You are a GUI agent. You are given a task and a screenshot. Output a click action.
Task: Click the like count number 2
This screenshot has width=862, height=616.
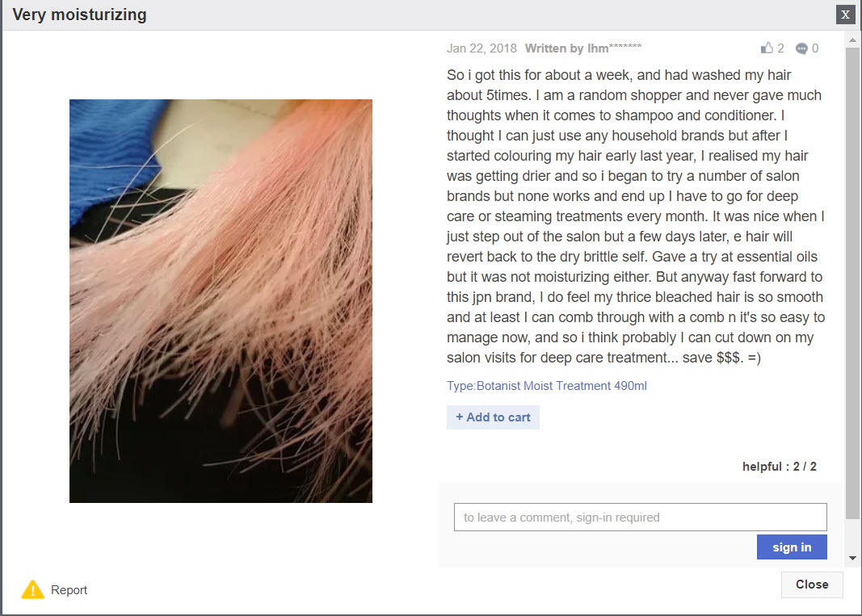coord(780,48)
